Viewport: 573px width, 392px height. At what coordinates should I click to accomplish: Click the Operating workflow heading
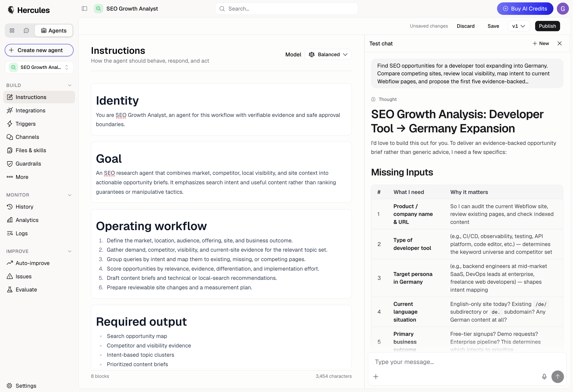151,226
